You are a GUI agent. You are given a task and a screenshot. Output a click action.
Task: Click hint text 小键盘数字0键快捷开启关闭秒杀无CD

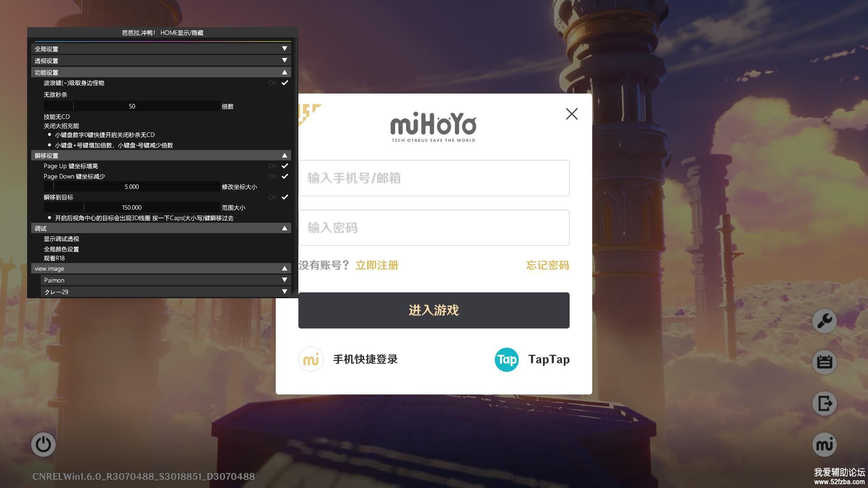pos(105,135)
